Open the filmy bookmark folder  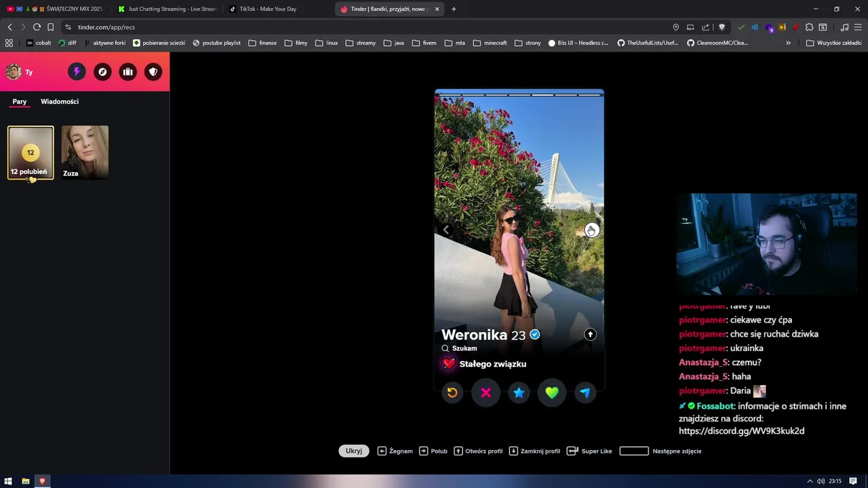click(296, 43)
